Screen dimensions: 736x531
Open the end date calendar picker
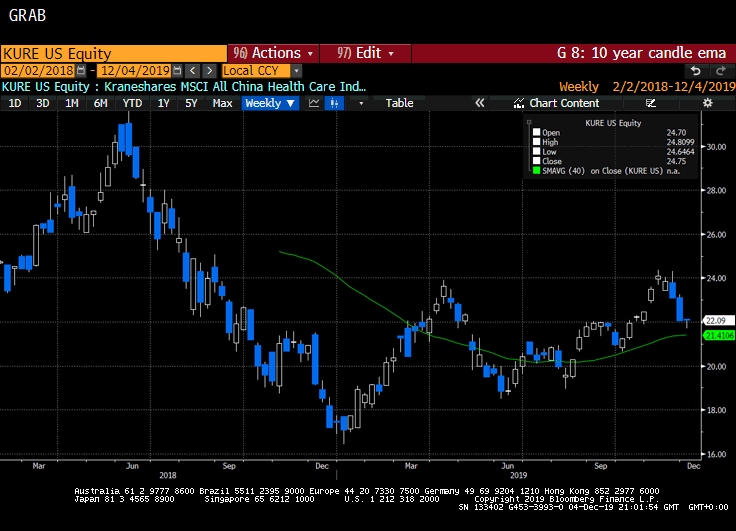(177, 71)
